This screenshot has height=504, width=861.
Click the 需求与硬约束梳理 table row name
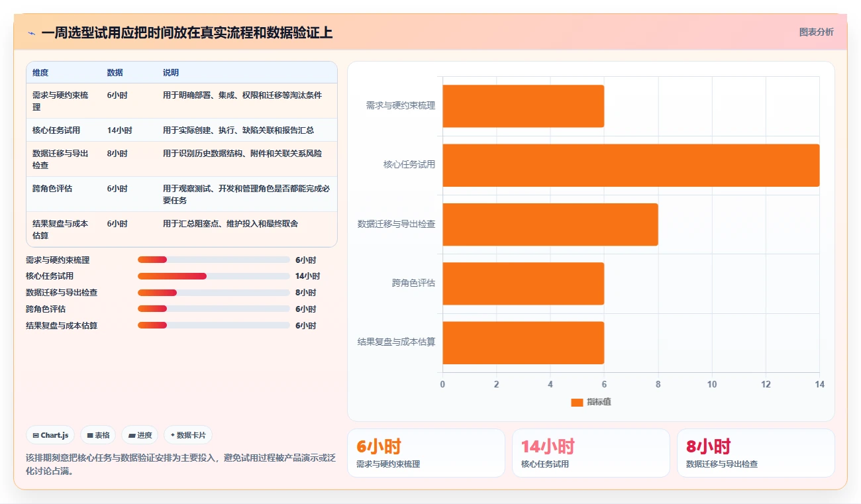(60, 101)
